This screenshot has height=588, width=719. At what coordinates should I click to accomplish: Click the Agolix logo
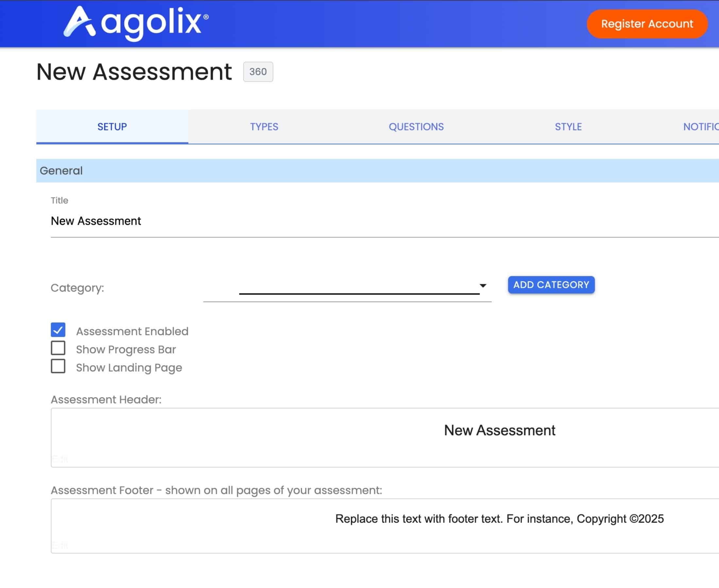point(136,23)
